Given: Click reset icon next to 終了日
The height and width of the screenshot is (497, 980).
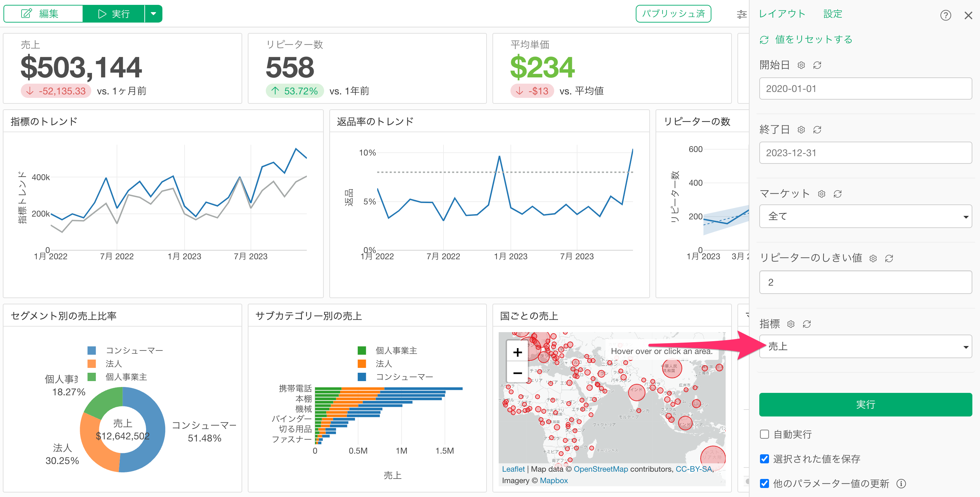Looking at the screenshot, I should (817, 130).
